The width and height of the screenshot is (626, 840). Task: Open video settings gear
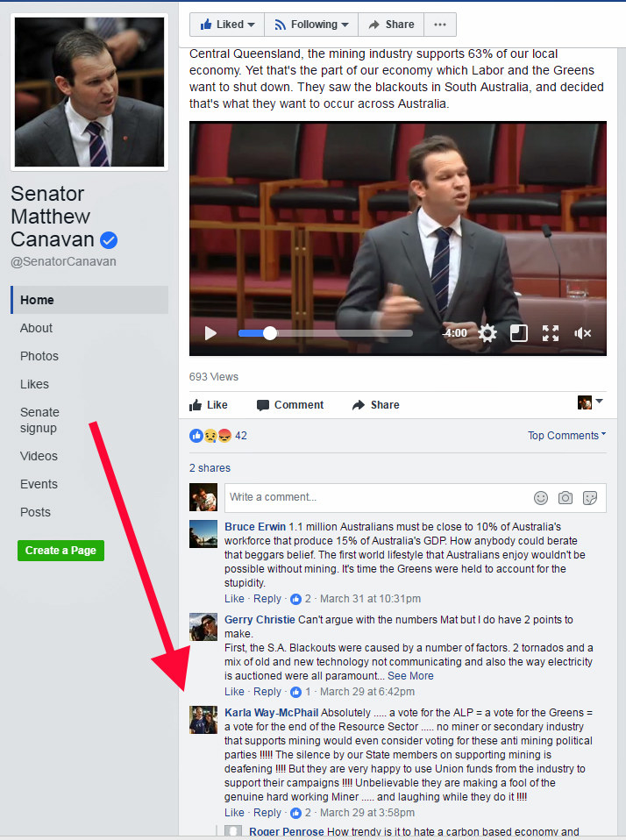[487, 333]
